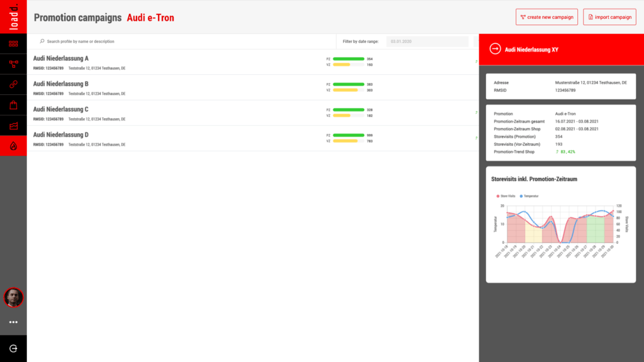
Task: Click trend arrow on Niederlassung D row
Action: [477, 138]
